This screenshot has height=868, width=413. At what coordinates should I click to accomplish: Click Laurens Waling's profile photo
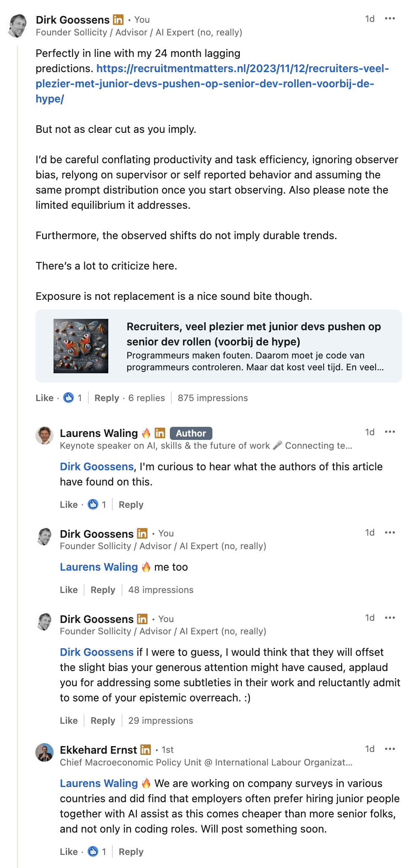pyautogui.click(x=44, y=436)
